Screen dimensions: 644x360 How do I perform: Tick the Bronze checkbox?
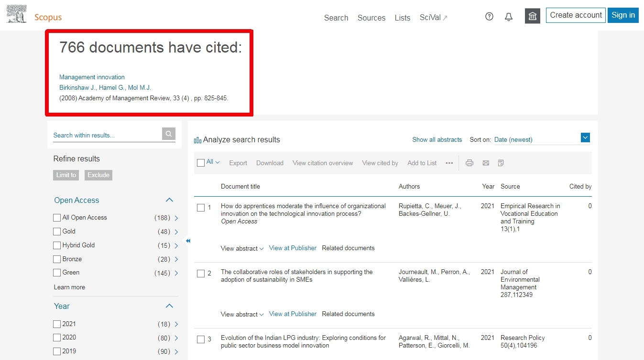(x=57, y=259)
